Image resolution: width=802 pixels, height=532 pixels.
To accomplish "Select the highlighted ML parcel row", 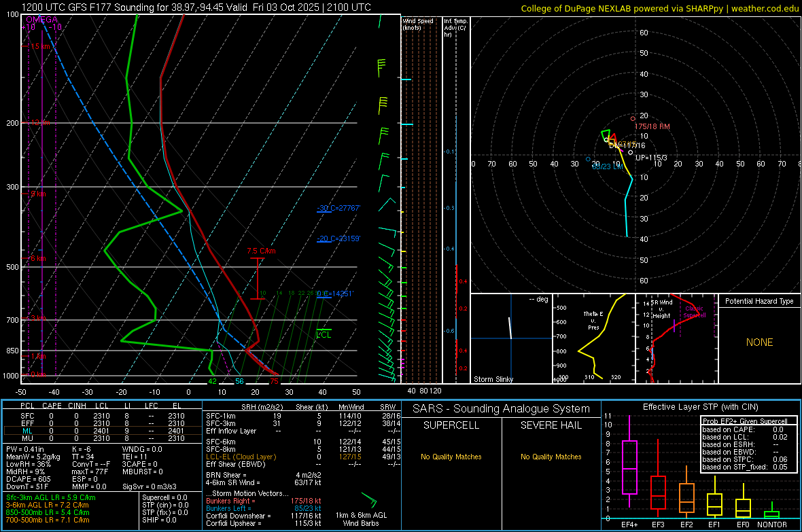I will pos(103,431).
